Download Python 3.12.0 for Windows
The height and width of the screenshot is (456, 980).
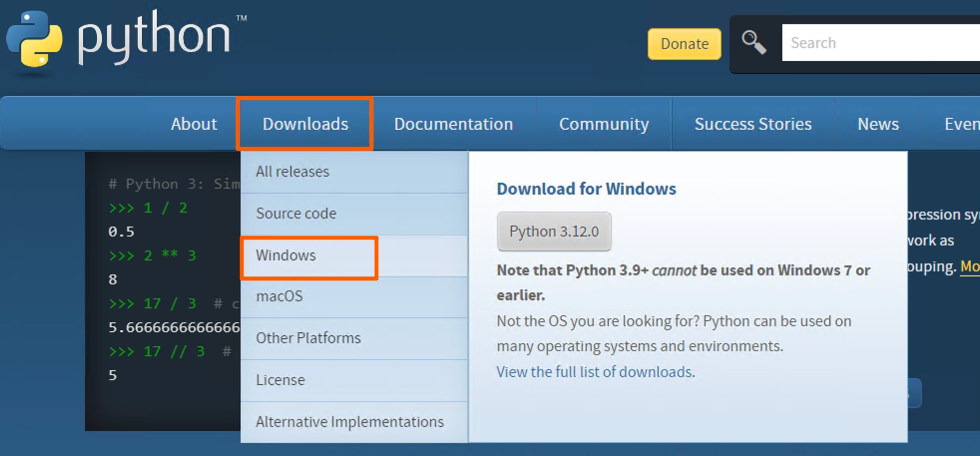554,231
